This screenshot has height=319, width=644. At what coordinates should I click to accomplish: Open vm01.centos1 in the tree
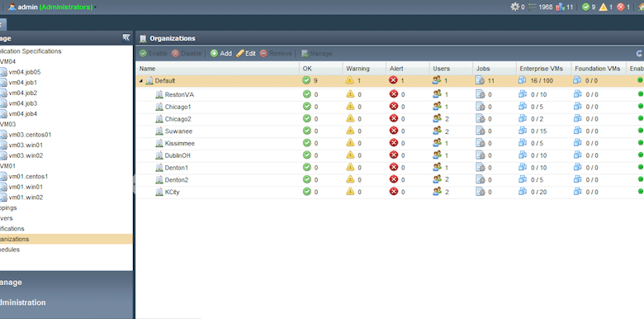point(28,177)
